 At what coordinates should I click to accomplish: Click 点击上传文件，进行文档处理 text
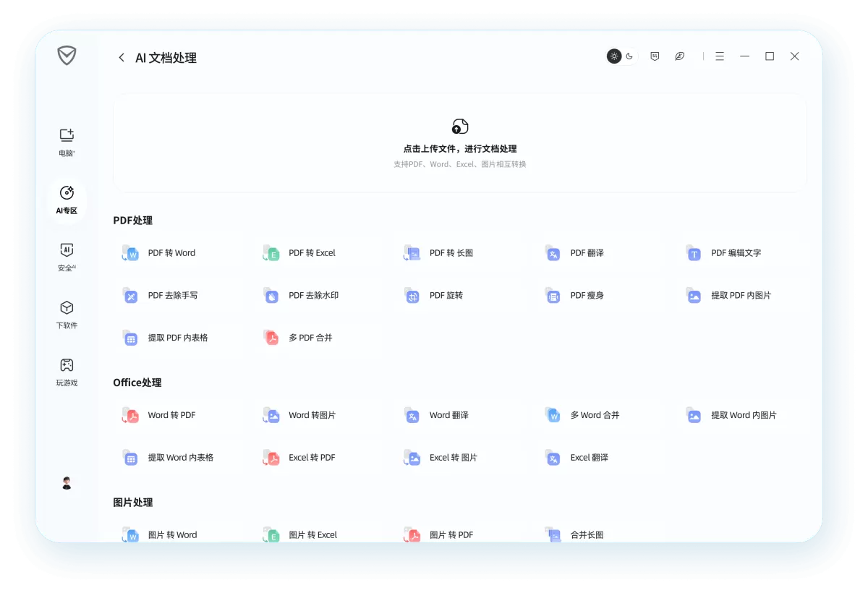pos(460,149)
